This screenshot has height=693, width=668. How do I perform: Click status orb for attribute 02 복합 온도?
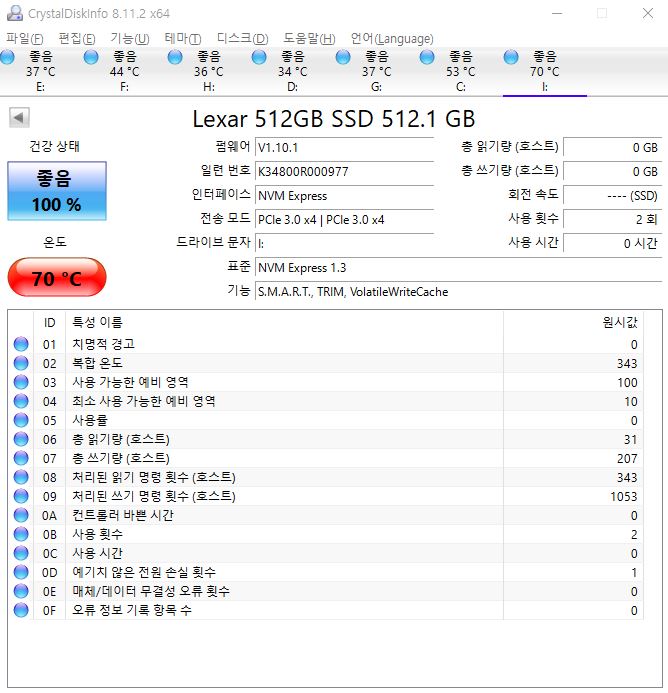[x=21, y=363]
